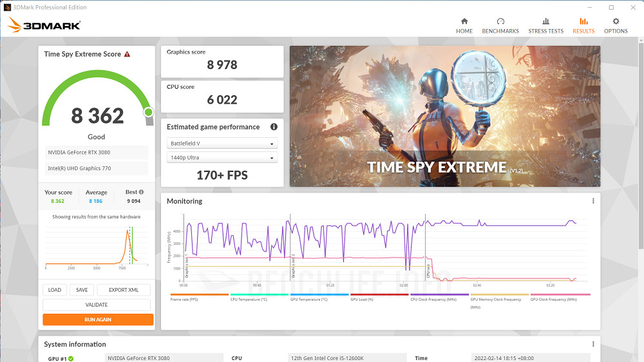Open the Home tab icon
This screenshot has width=644, height=362.
point(464,21)
